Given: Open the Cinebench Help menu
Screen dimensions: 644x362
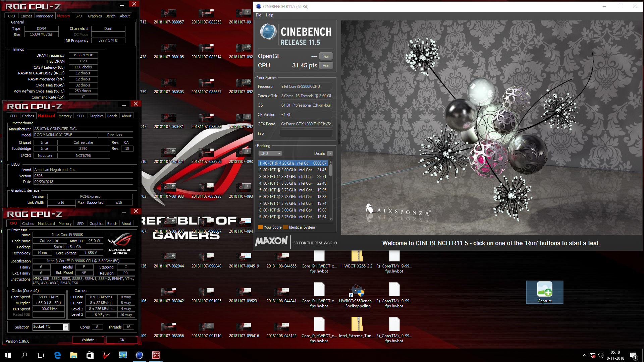Looking at the screenshot, I should coord(269,15).
